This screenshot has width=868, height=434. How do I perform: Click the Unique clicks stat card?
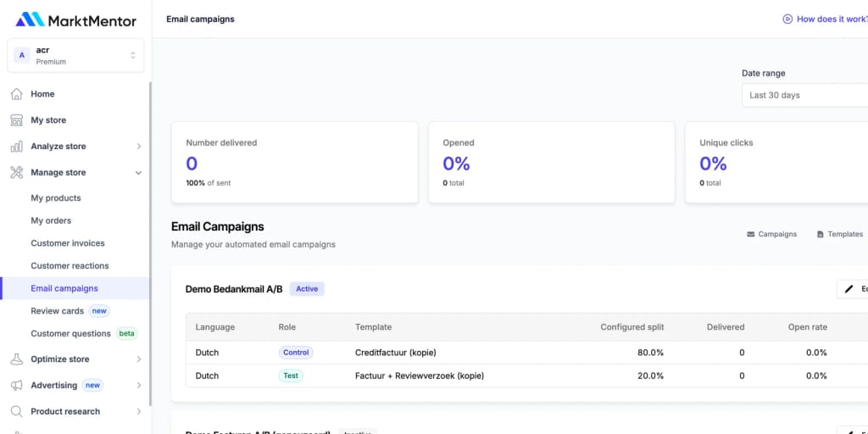(776, 162)
